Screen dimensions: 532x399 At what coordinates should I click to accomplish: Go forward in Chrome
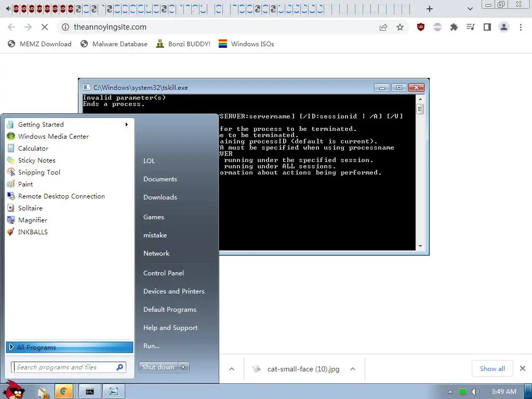28,27
